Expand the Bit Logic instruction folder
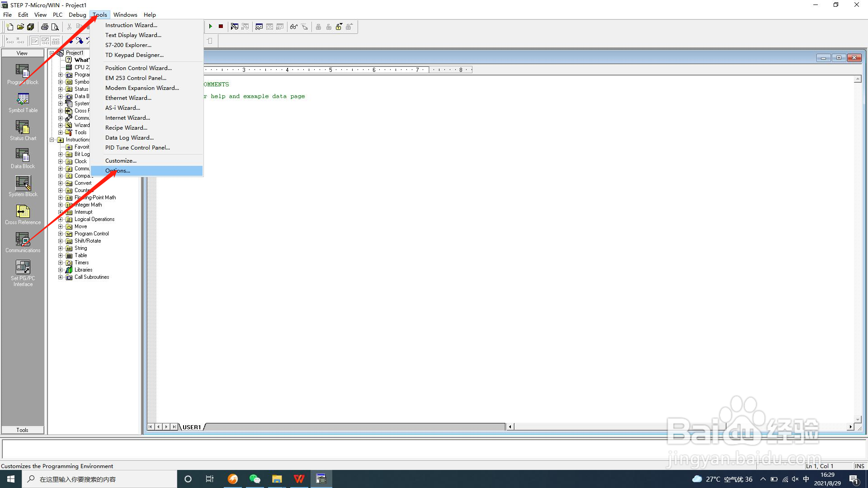 point(60,154)
